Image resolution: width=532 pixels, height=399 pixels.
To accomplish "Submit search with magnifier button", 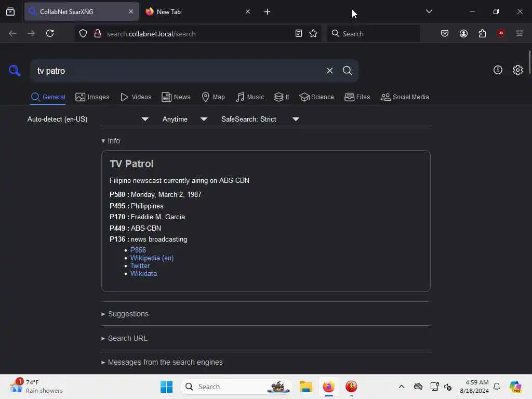I will (x=347, y=71).
